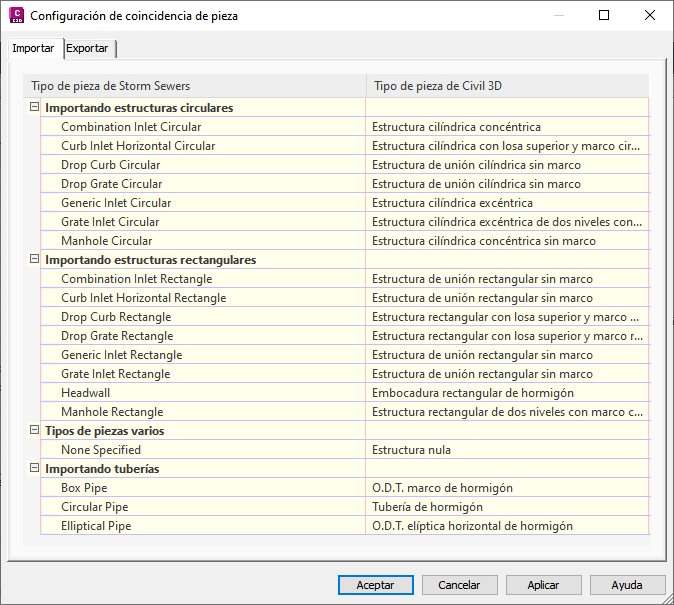Change the Estructura nula value cell
Viewport: 674px width, 605px height.
tap(505, 450)
